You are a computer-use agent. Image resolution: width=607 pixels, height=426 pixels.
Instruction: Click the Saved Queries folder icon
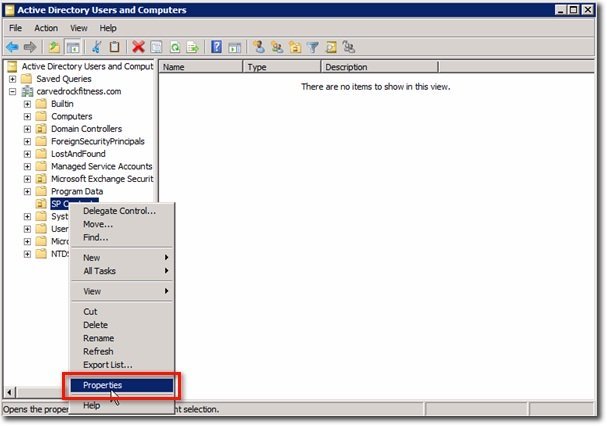[26, 79]
